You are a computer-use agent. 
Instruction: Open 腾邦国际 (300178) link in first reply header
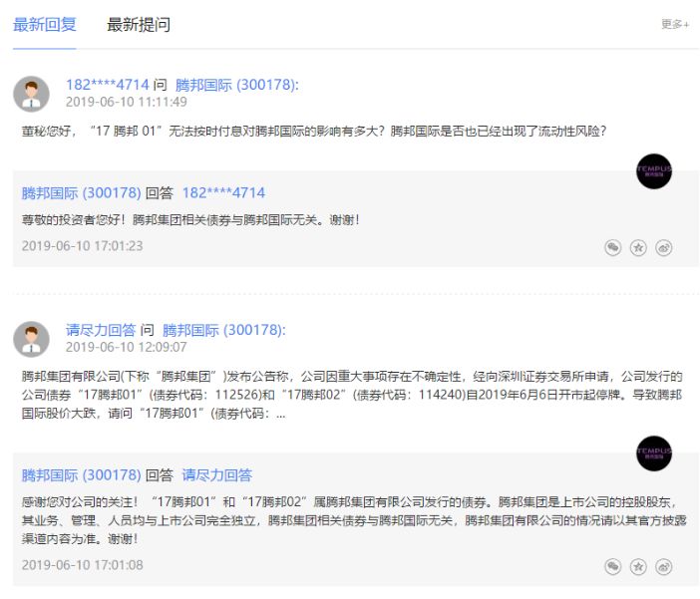pos(81,192)
